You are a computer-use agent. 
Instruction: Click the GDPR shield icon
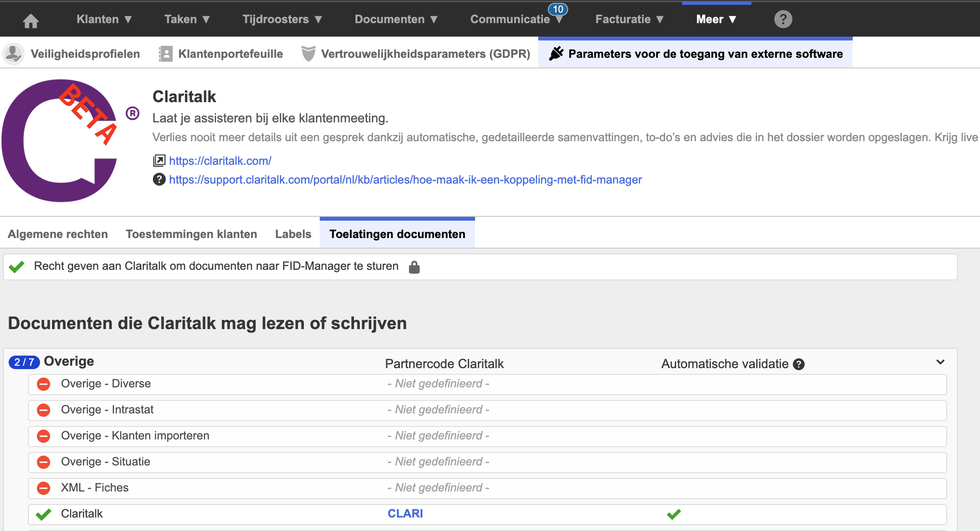click(x=308, y=53)
